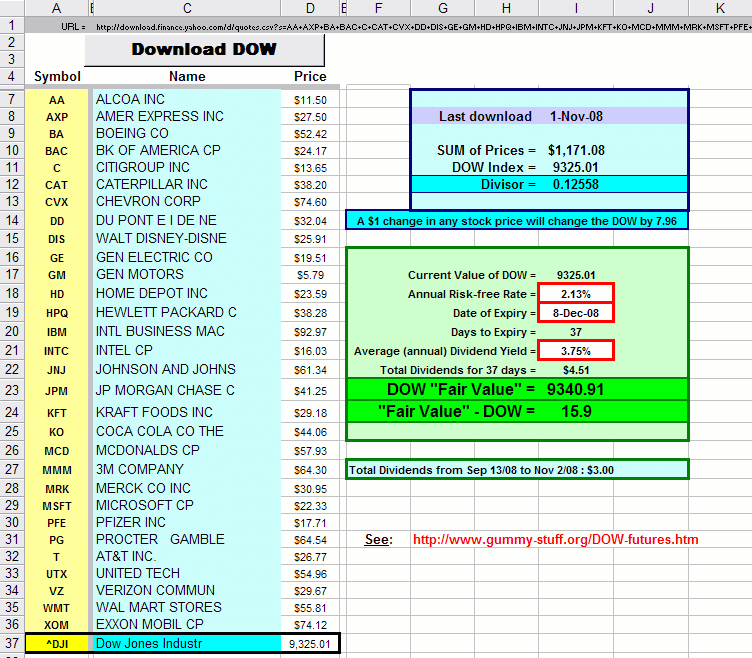Select the $11.50 Alcoa price cell
This screenshot has width=752, height=658.
point(310,100)
